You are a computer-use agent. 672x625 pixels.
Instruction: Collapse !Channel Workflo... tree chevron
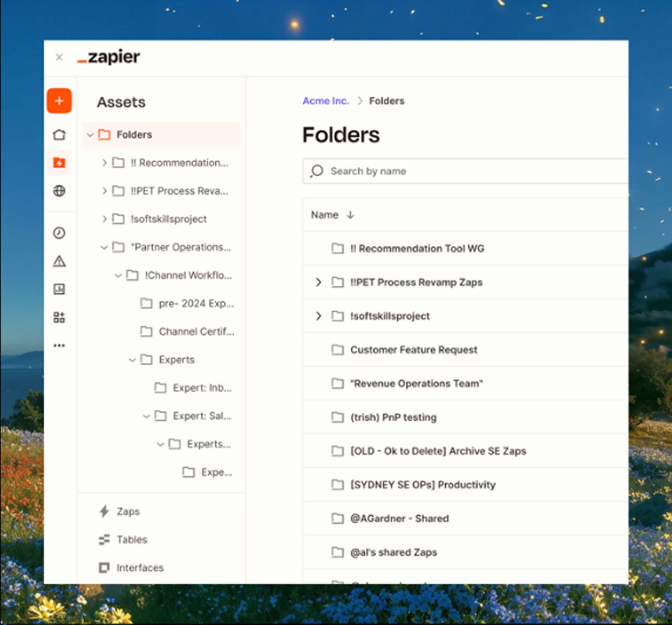pos(118,276)
